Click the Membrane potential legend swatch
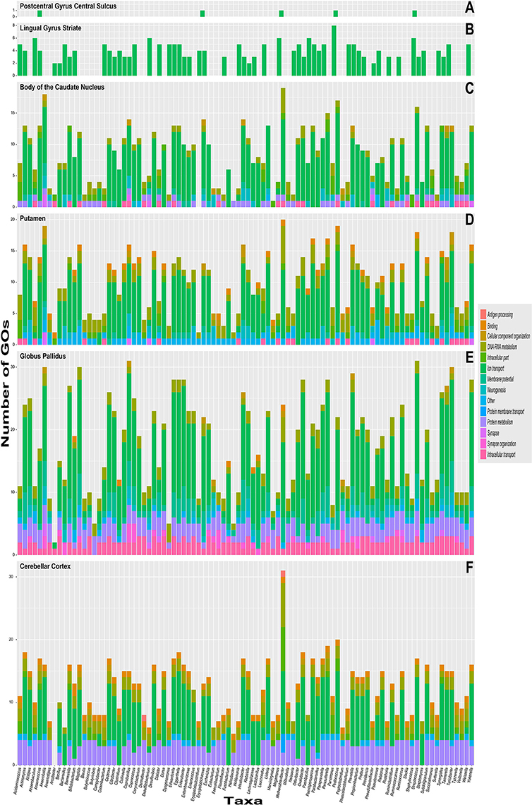This screenshot has height=805, width=532. click(483, 379)
